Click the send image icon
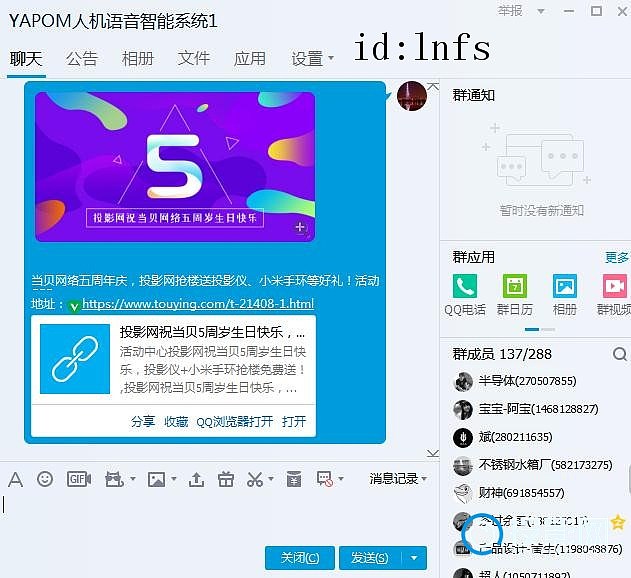The width and height of the screenshot is (631, 578). tap(156, 479)
